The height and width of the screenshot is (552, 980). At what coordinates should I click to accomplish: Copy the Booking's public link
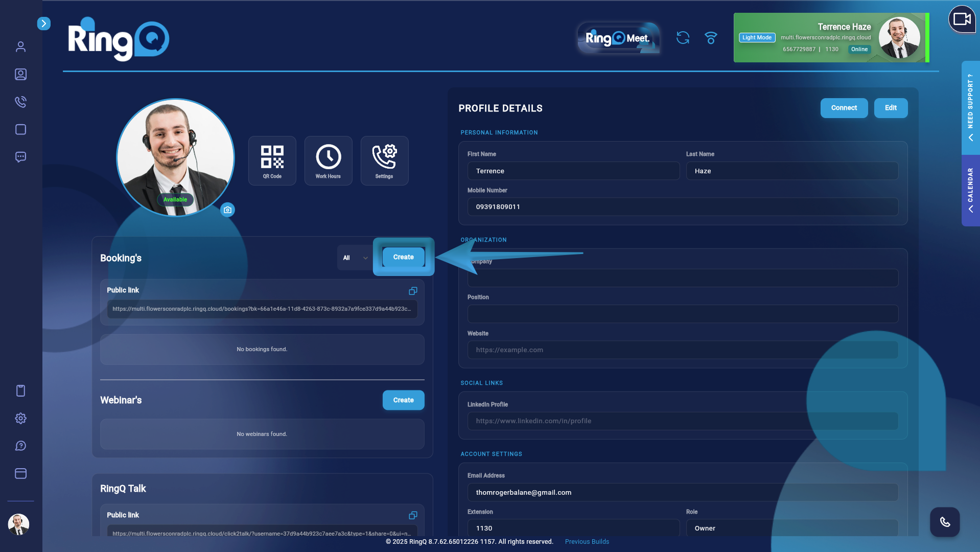(413, 291)
